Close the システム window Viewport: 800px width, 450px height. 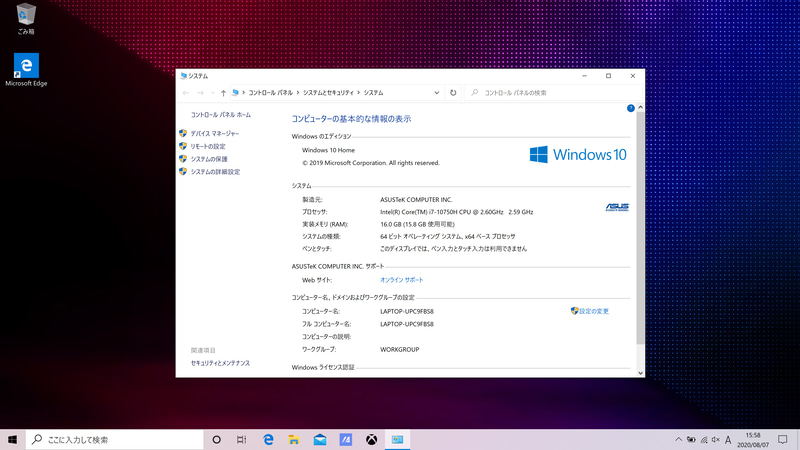pyautogui.click(x=633, y=76)
